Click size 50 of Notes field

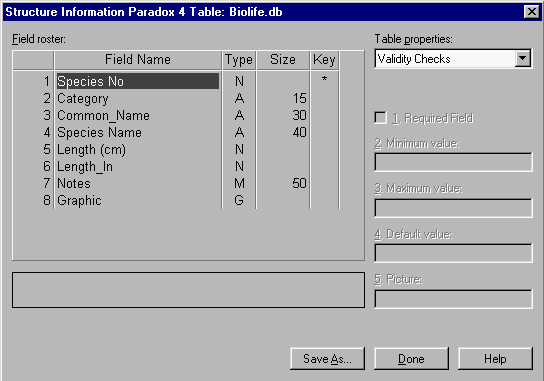[x=299, y=183]
